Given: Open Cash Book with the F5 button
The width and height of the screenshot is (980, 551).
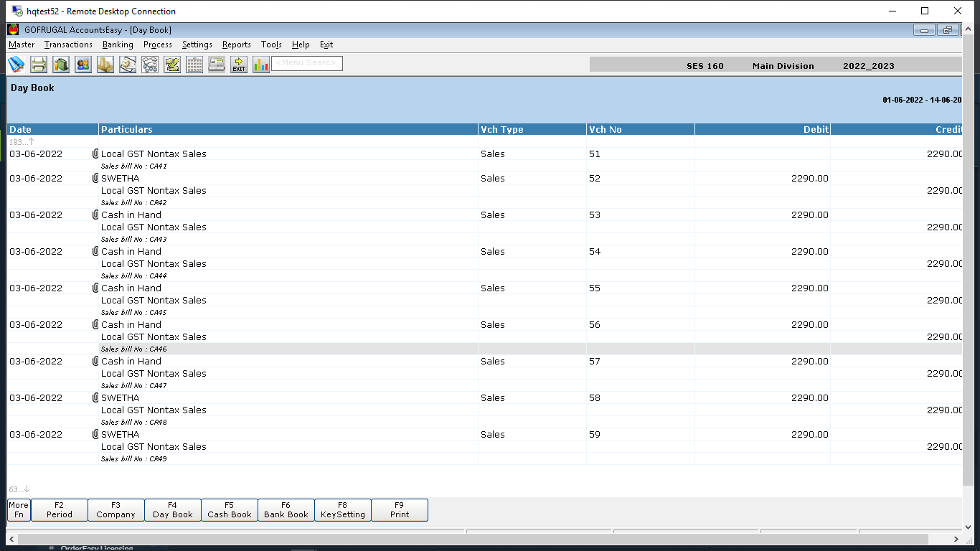Looking at the screenshot, I should pos(230,510).
